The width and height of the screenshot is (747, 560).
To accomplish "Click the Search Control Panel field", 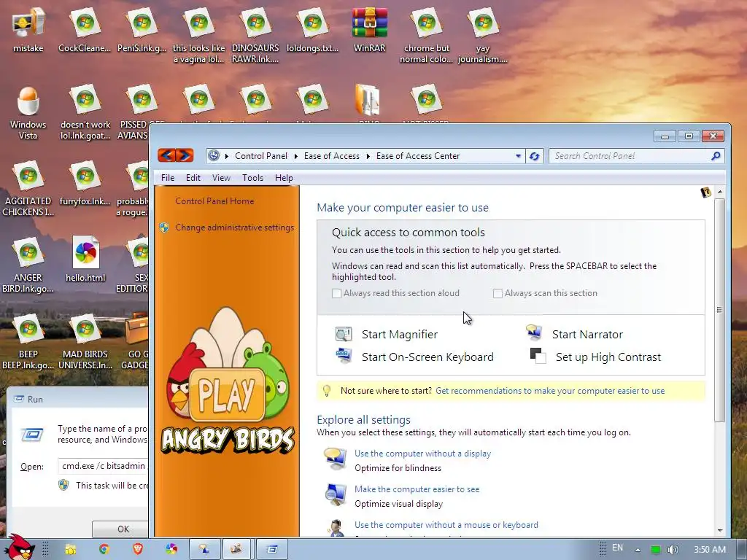I will pyautogui.click(x=630, y=156).
